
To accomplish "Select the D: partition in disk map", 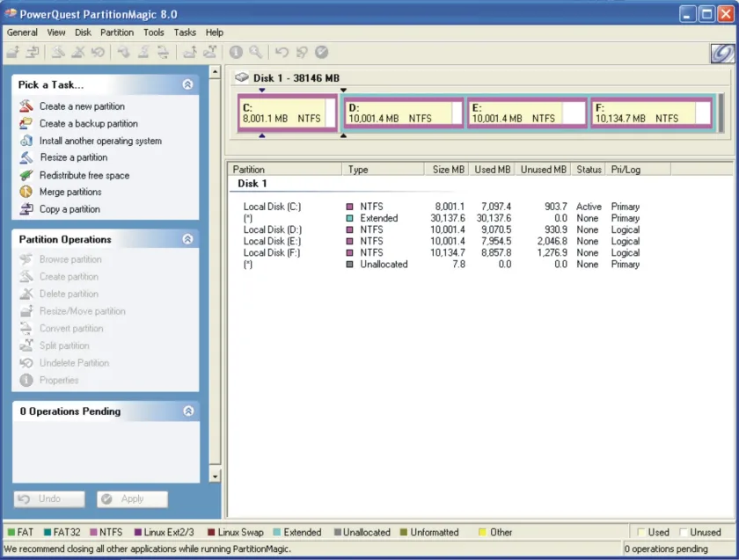I will (x=404, y=113).
